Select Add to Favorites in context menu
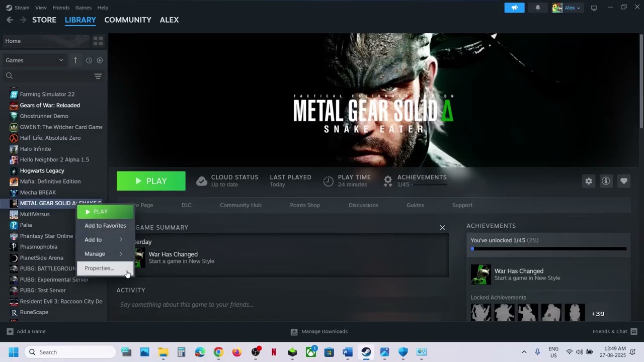This screenshot has height=362, width=644. [105, 226]
